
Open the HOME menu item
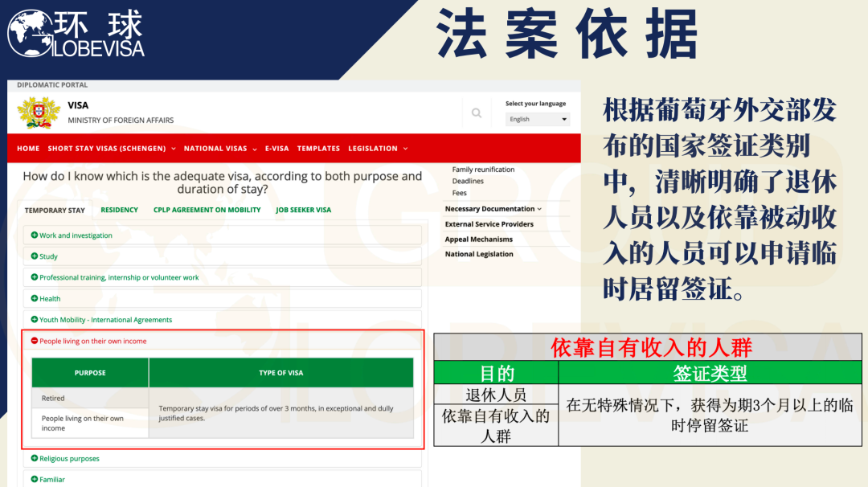point(28,149)
